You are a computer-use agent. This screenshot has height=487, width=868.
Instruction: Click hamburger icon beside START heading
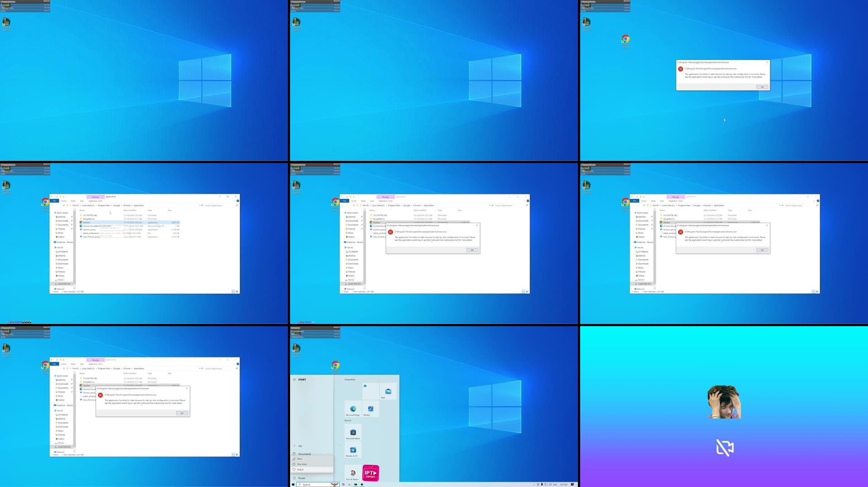(x=294, y=380)
